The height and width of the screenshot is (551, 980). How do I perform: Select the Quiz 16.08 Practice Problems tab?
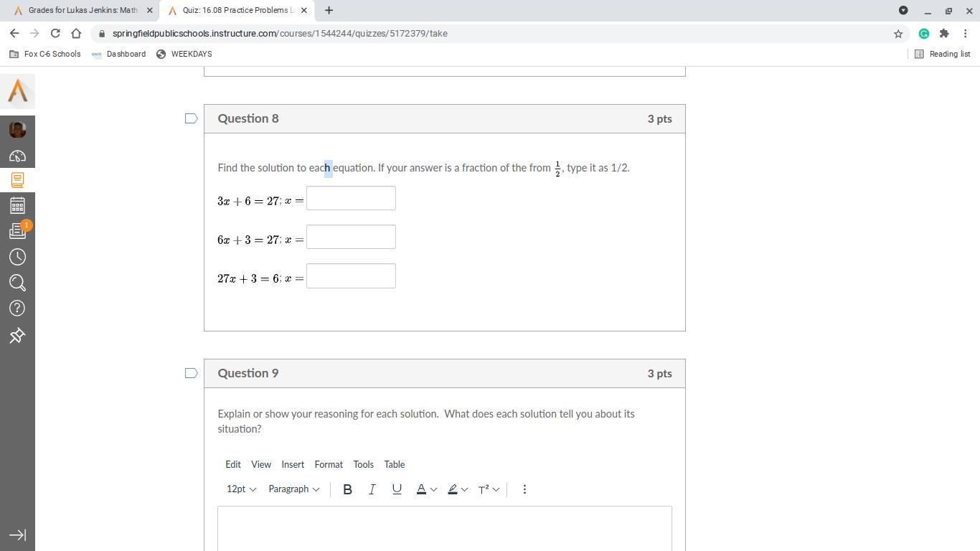click(237, 11)
